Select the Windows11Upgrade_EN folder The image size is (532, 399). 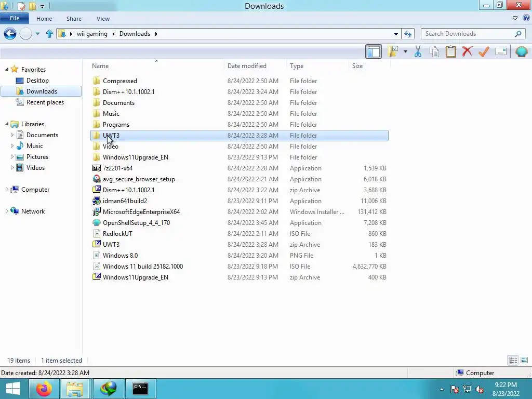(x=240, y=157)
